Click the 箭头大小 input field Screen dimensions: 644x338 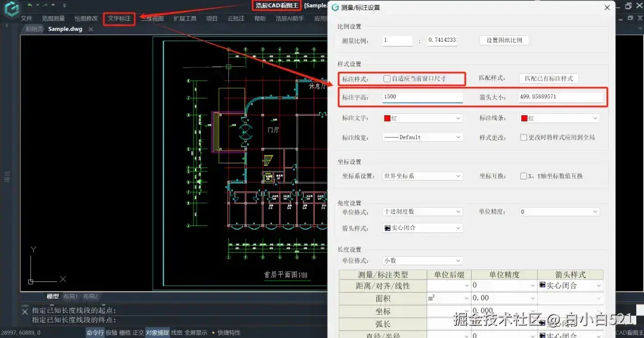coord(561,97)
